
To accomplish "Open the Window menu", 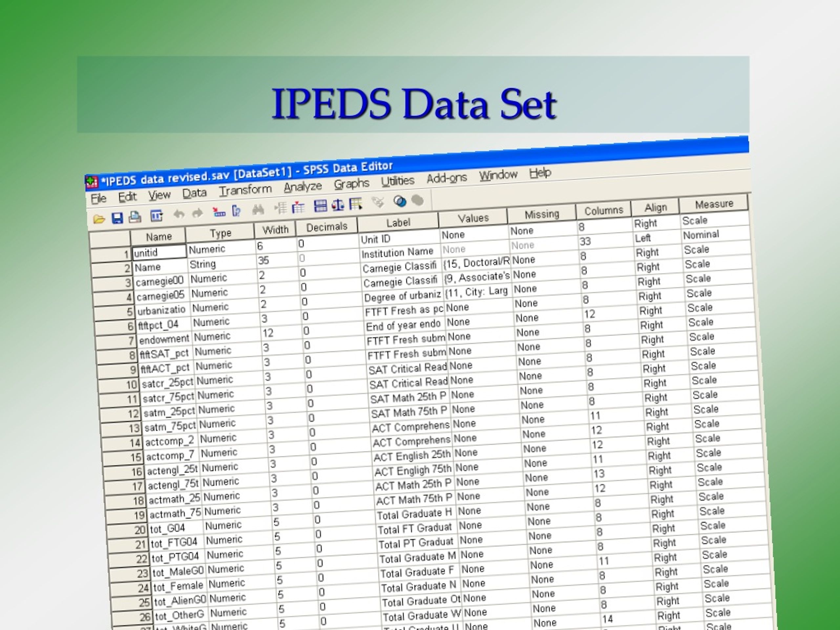I will [498, 175].
